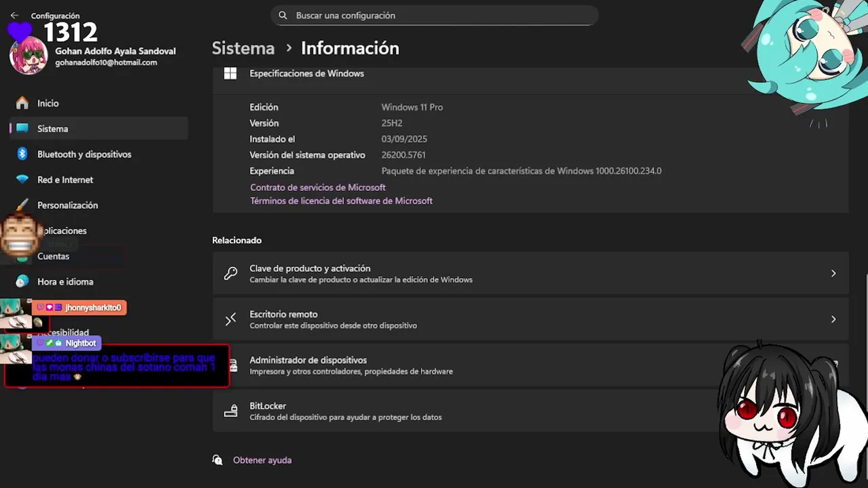Open Personalización settings
This screenshot has width=868, height=488.
point(99,205)
